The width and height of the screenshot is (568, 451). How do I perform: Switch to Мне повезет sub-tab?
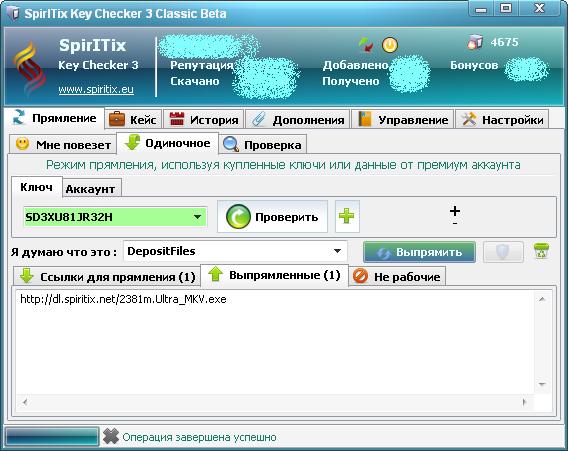(x=63, y=145)
